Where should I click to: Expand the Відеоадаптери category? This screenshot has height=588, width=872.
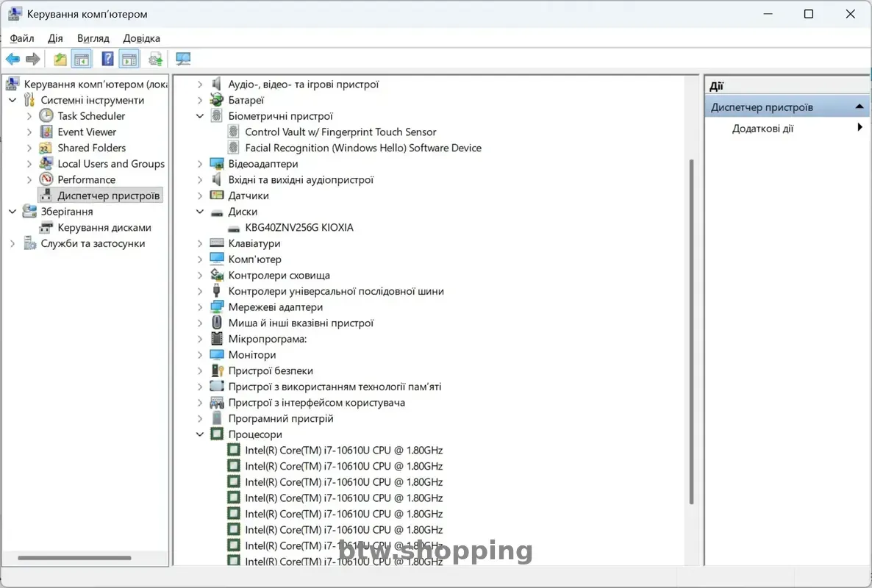[200, 164]
